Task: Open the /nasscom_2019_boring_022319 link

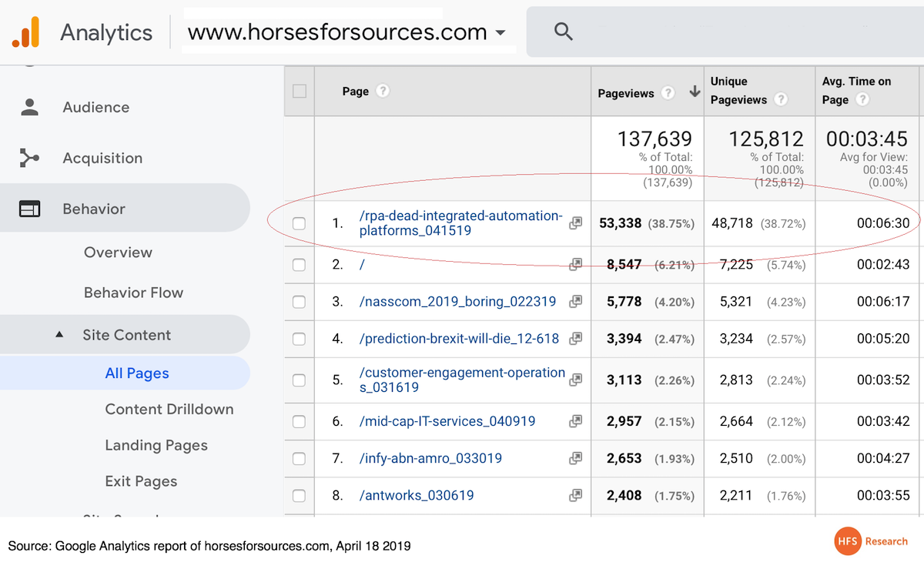Action: (x=457, y=302)
